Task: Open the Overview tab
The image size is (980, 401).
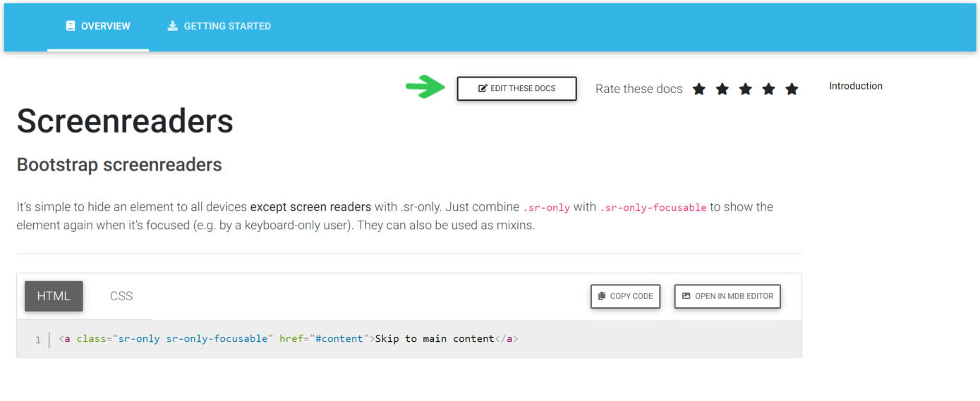Action: pos(98,26)
